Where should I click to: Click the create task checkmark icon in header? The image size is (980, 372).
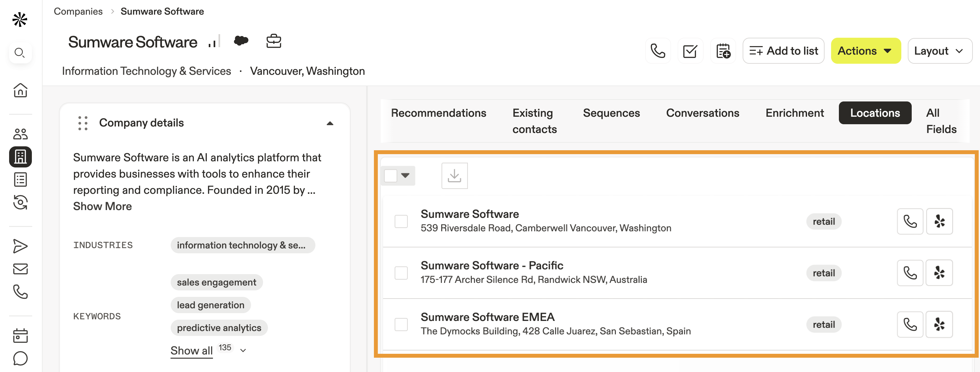pyautogui.click(x=690, y=51)
